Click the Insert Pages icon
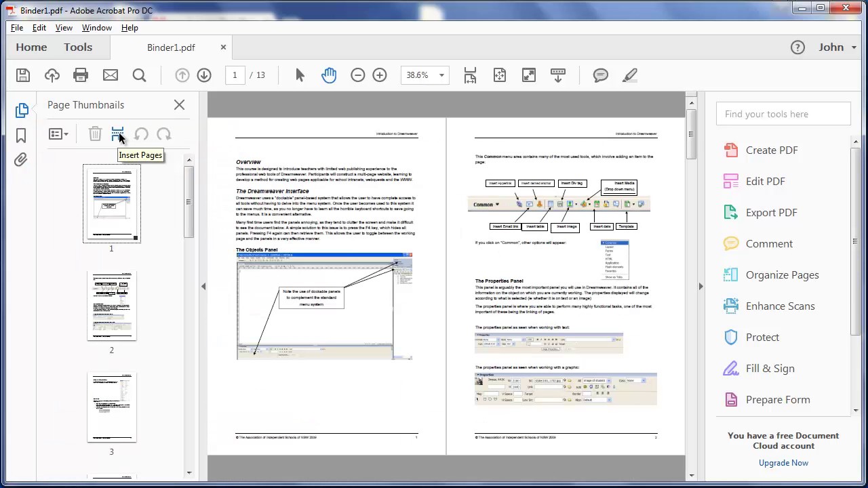Viewport: 868px width, 488px height. [x=118, y=134]
